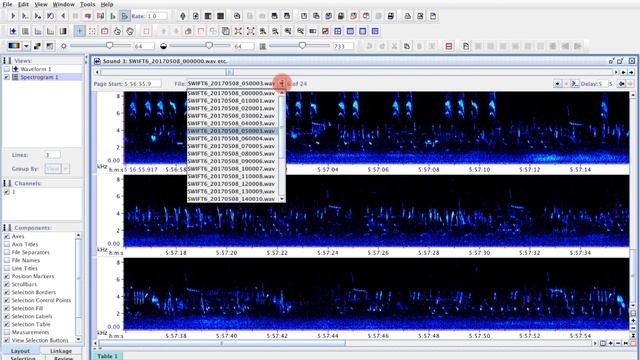Click the record microphone icon
Screen dimensions: 640x360
[183, 16]
